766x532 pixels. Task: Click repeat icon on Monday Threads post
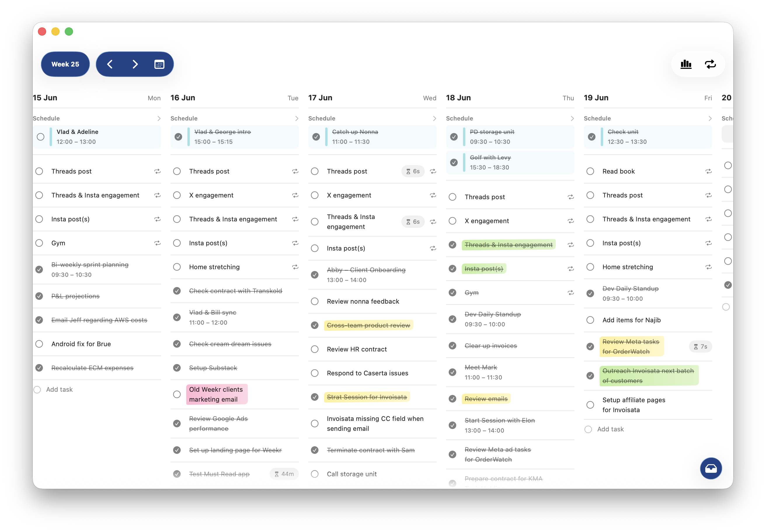tap(157, 171)
